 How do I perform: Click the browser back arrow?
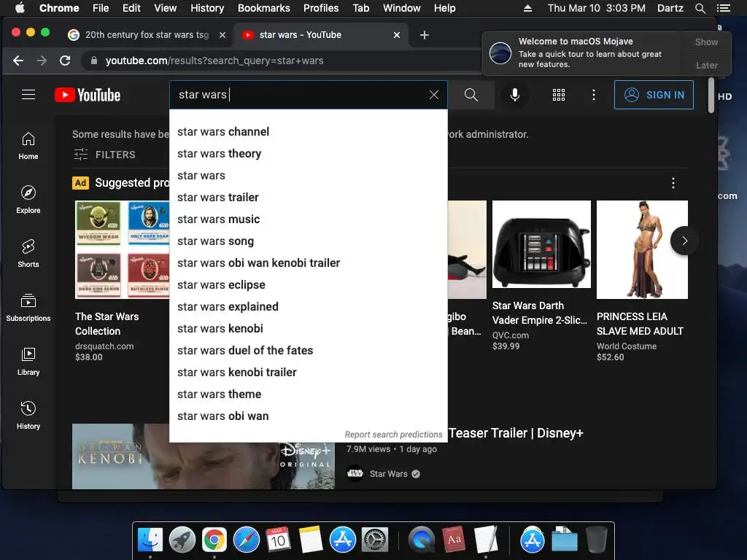click(x=18, y=61)
